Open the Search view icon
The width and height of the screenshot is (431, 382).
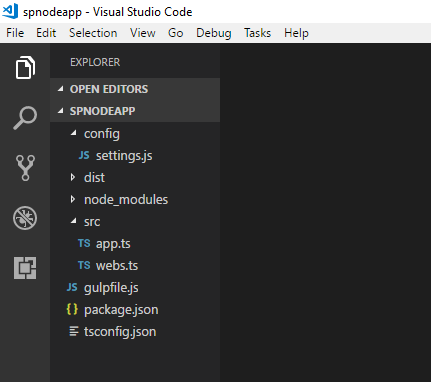[x=25, y=118]
